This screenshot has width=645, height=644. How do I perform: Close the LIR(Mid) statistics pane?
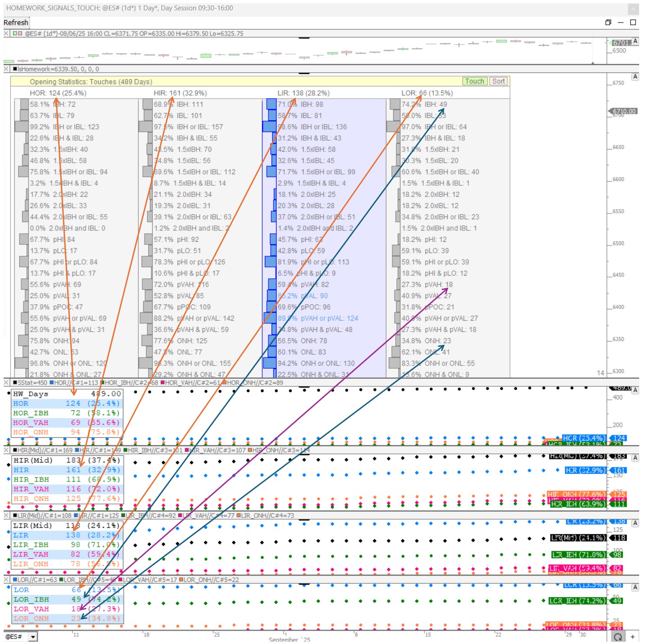tap(6, 515)
